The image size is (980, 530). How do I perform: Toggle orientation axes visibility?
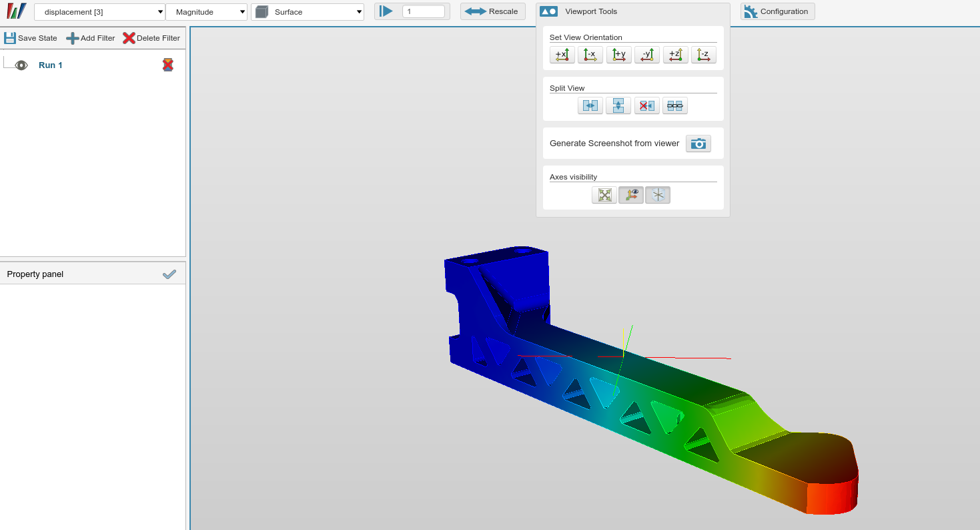pyautogui.click(x=631, y=195)
